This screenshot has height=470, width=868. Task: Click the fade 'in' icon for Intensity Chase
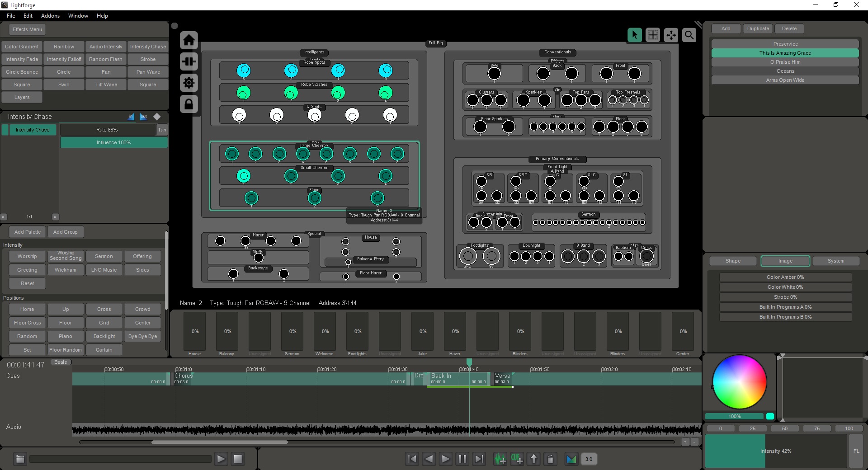pos(131,117)
